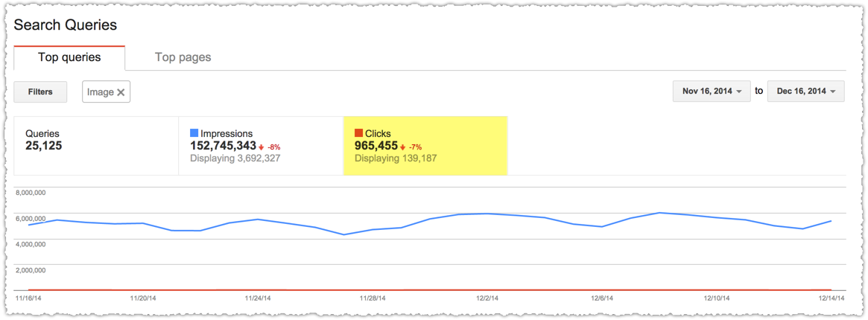Toggle the Impressions metric panel
The height and width of the screenshot is (320, 868).
click(x=261, y=146)
